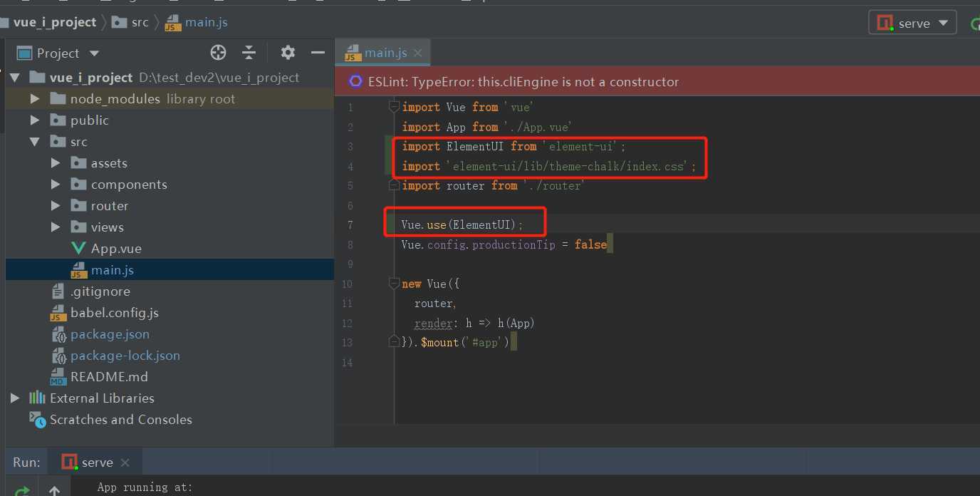Click 'App running at:' console text
The image size is (980, 496).
(x=145, y=487)
